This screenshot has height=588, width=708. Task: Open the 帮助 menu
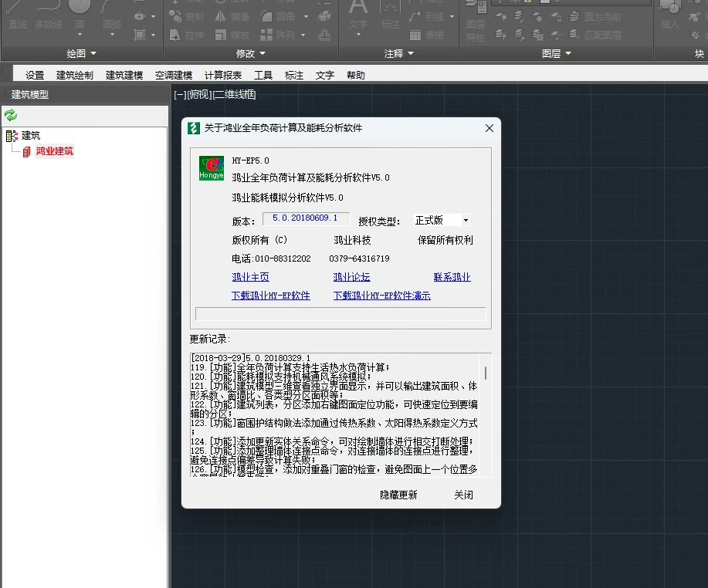click(356, 76)
